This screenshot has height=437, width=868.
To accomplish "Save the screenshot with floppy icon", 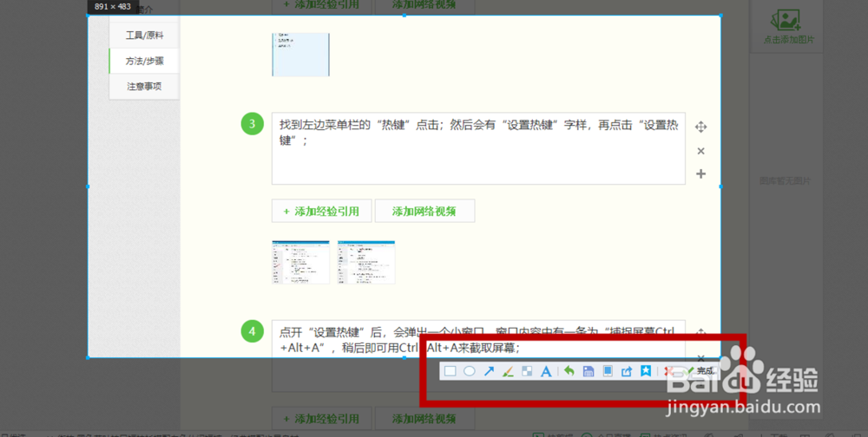I will point(589,371).
